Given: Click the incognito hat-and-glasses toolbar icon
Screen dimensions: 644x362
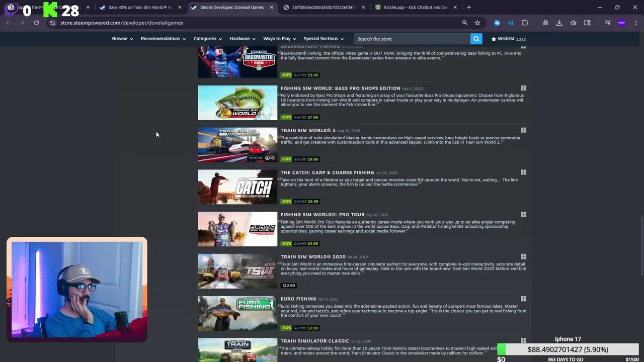Looking at the screenshot, I should click(545, 23).
